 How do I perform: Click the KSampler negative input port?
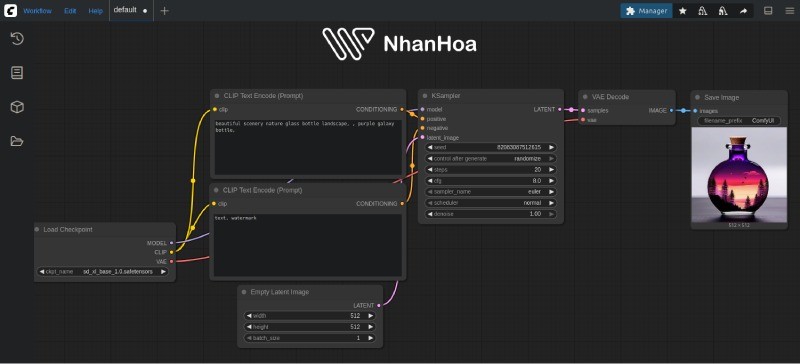(x=422, y=128)
